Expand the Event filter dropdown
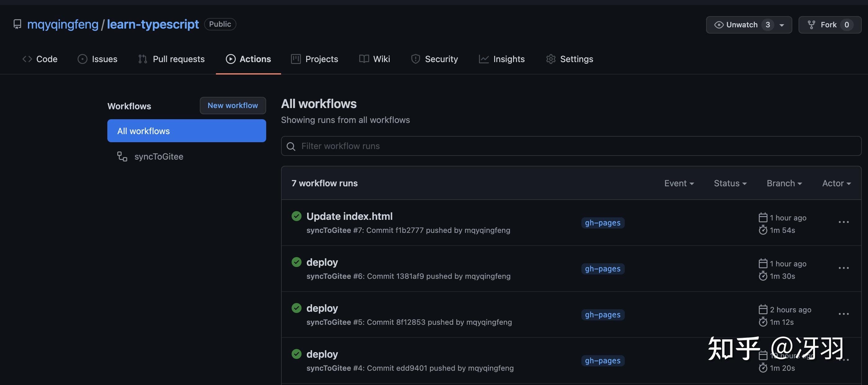Screen dimensions: 868x385 679,183
